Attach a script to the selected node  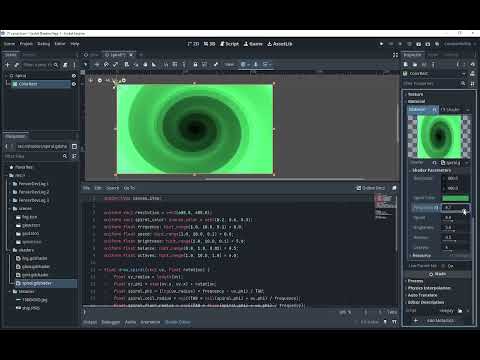[x=65, y=65]
